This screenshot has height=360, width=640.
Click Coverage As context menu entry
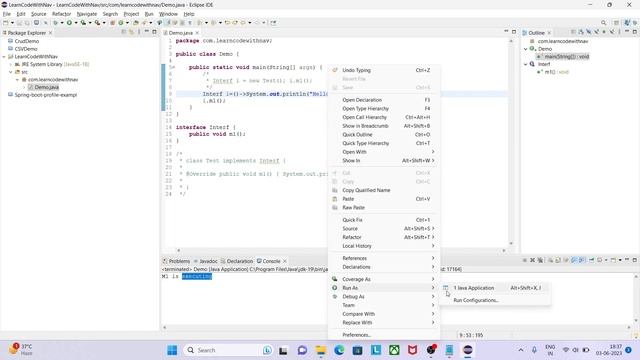[384, 279]
